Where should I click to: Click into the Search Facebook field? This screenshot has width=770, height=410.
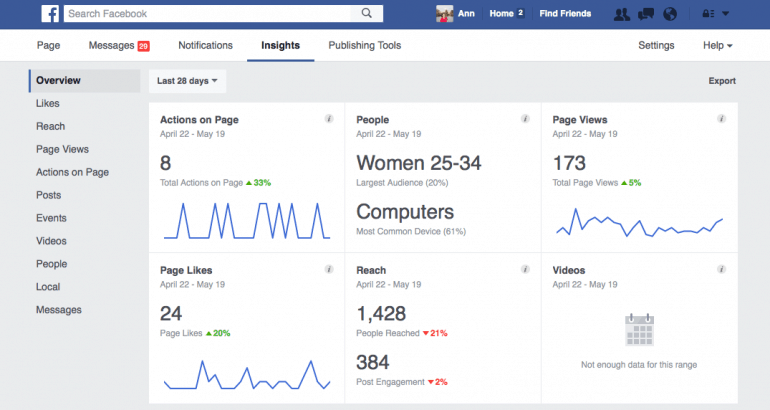click(207, 13)
